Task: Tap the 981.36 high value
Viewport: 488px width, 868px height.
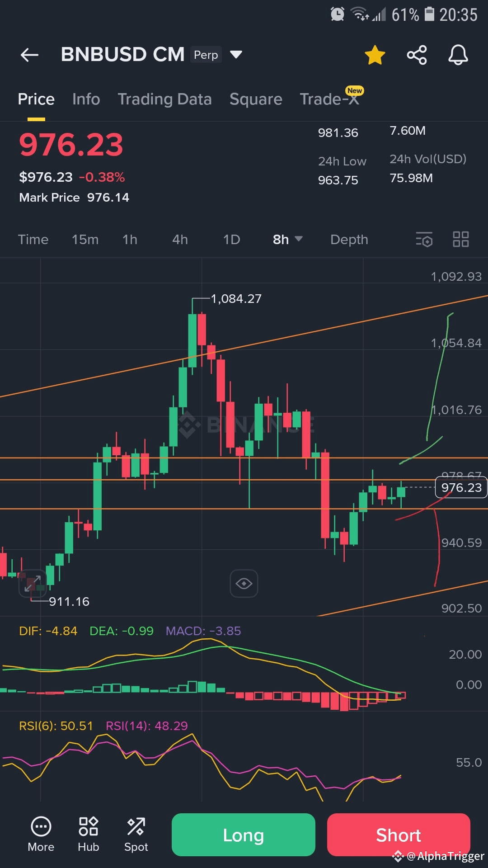Action: [338, 132]
